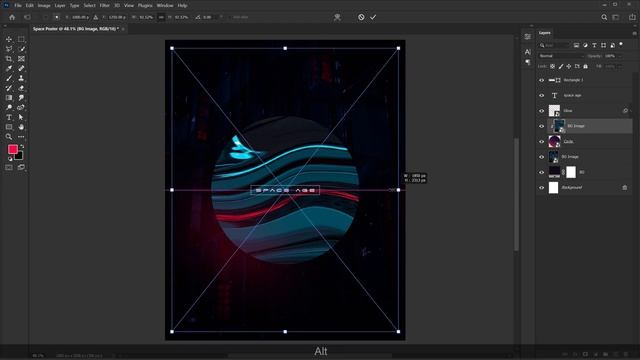Lock all layer attributes padlock icon

pos(586,66)
